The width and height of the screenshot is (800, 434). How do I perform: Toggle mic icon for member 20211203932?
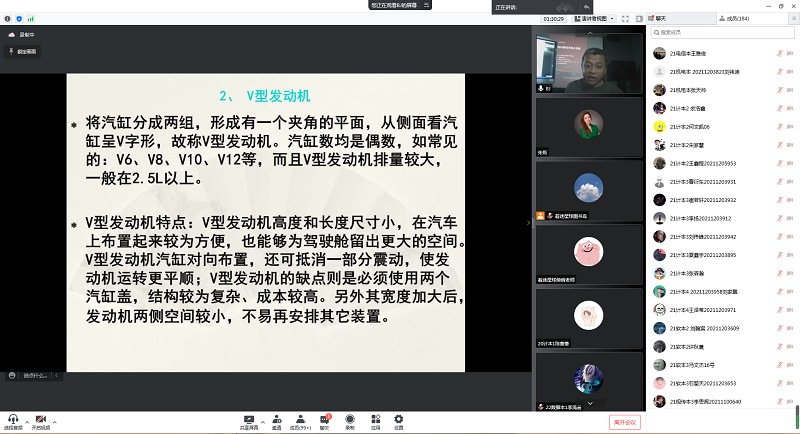click(780, 200)
